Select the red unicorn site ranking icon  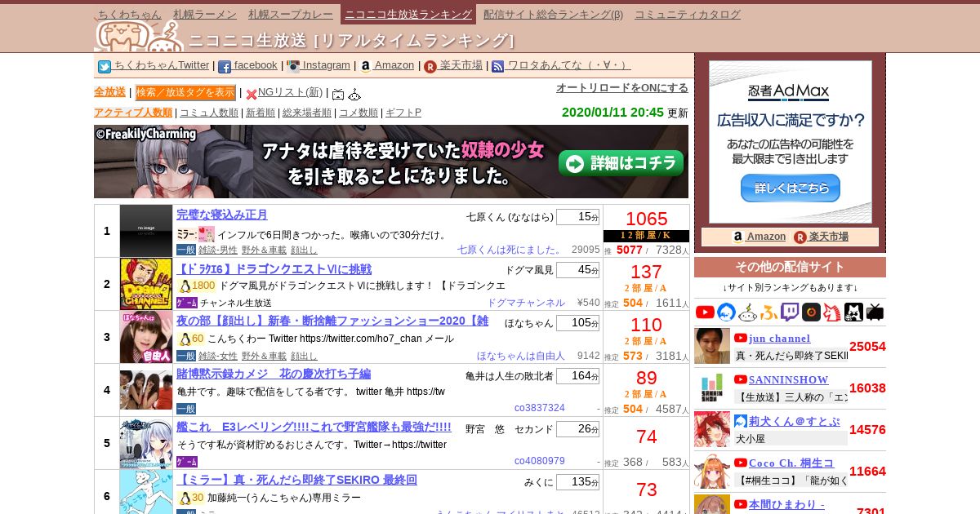pos(832,312)
